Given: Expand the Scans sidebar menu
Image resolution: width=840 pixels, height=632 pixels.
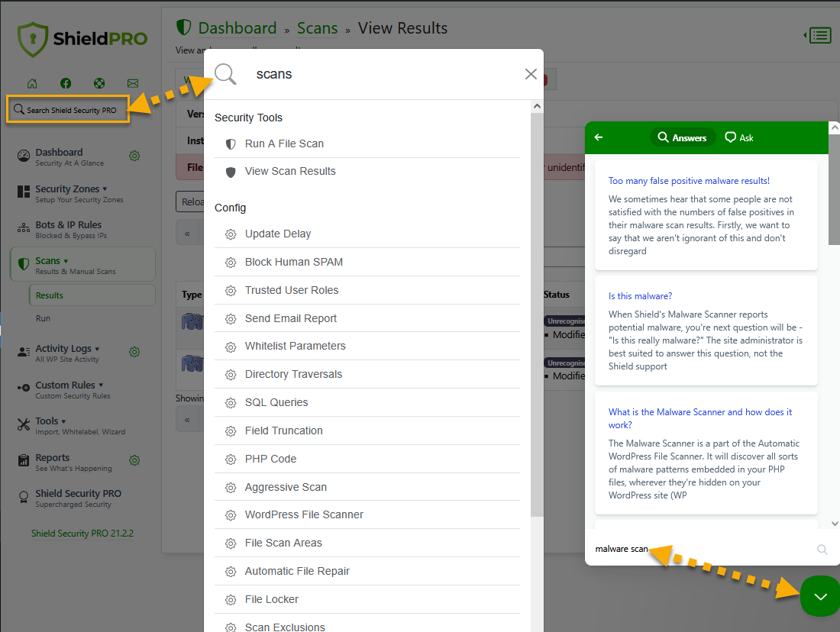Looking at the screenshot, I should point(82,264).
